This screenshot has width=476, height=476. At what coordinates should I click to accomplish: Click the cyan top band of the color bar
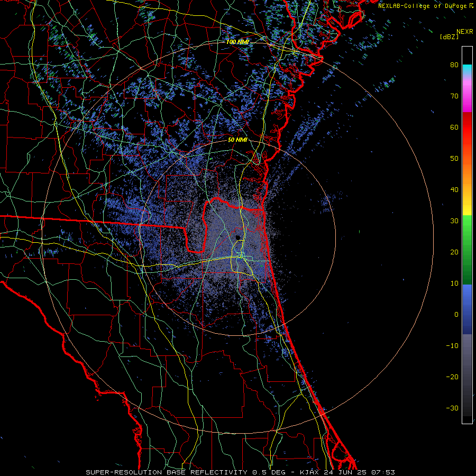pyautogui.click(x=467, y=70)
